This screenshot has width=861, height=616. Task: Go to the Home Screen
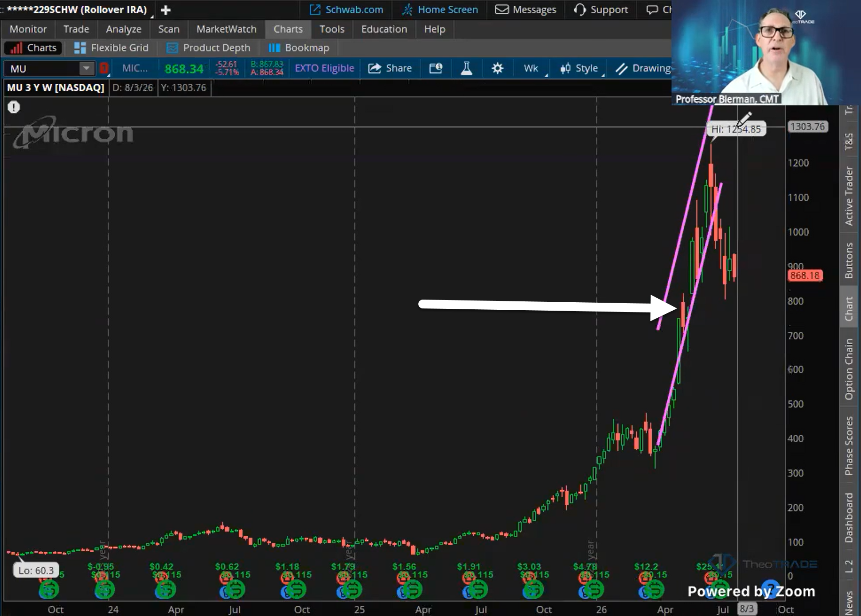(x=440, y=10)
